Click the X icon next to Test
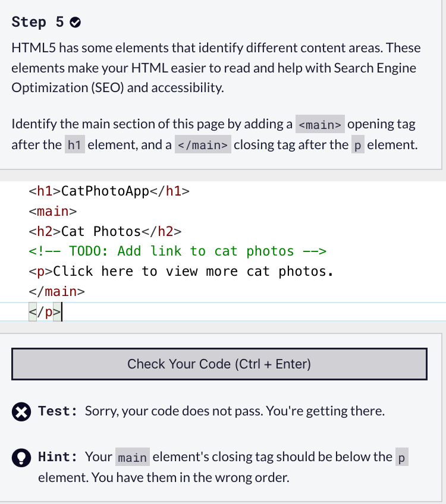The image size is (446, 504). (x=21, y=411)
